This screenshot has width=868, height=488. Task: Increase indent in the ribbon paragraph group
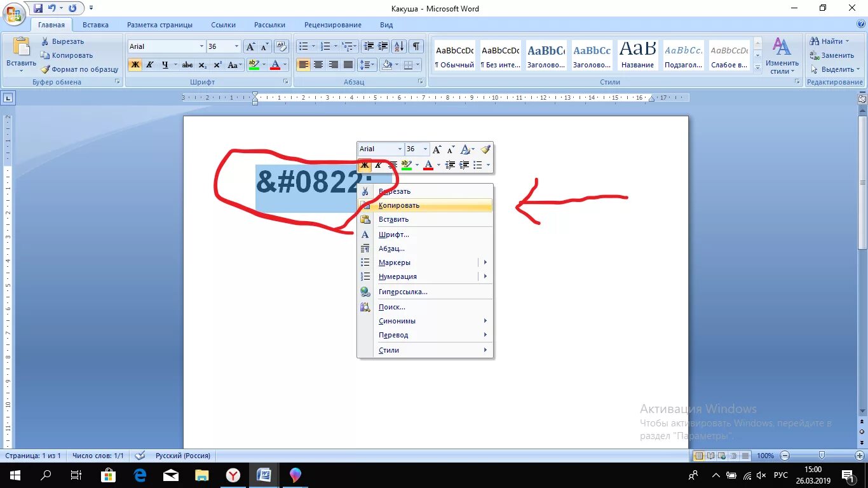tap(383, 46)
